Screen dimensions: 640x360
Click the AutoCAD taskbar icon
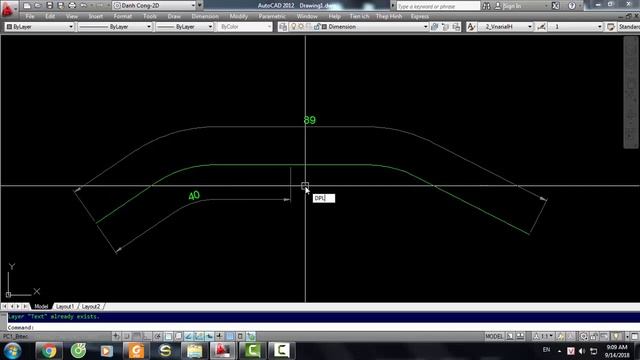222,351
